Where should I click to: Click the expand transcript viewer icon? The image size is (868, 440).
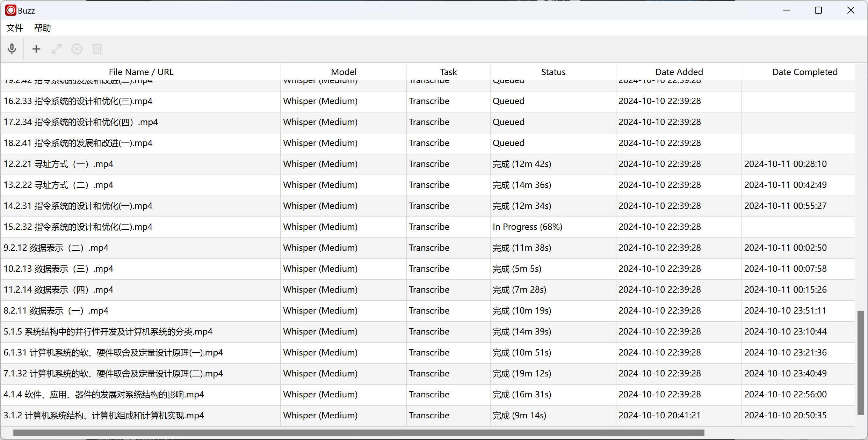click(57, 49)
